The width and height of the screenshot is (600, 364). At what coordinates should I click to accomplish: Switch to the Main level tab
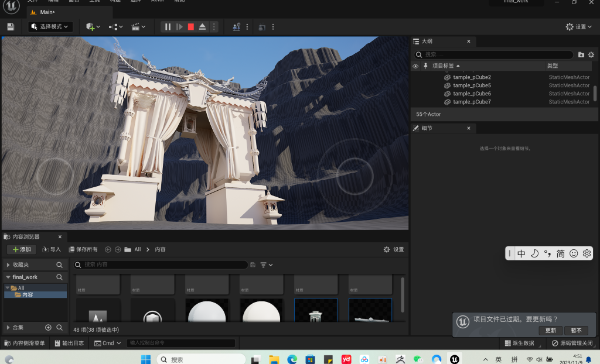(x=70, y=12)
